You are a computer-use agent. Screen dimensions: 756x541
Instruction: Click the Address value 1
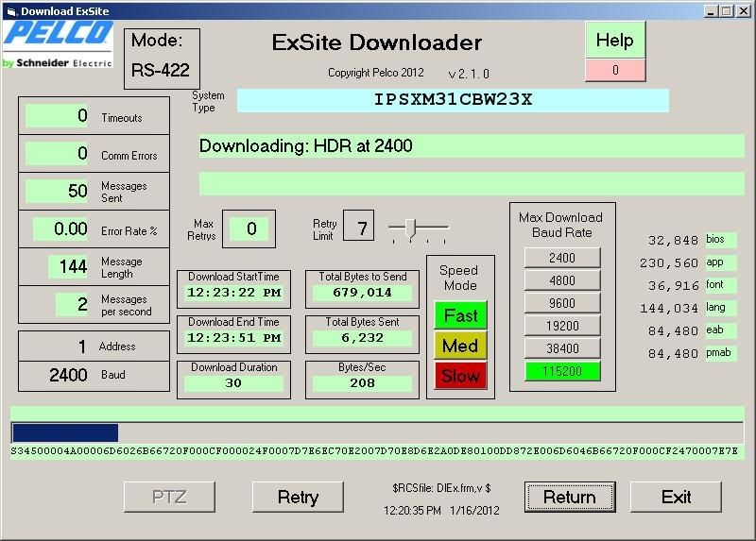82,347
